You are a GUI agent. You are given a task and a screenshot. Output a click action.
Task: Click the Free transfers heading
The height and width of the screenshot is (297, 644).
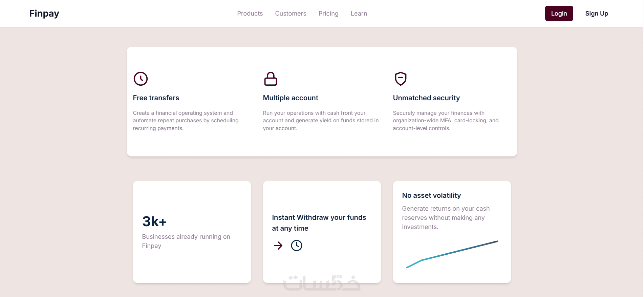(x=156, y=98)
